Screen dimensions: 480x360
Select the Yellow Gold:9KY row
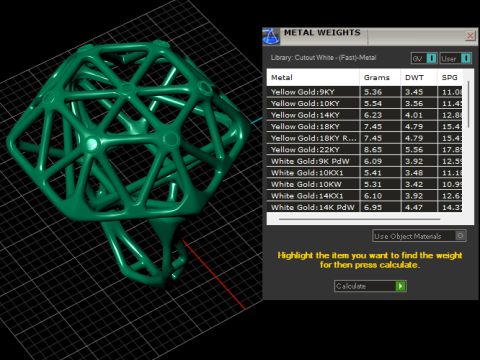pyautogui.click(x=364, y=92)
